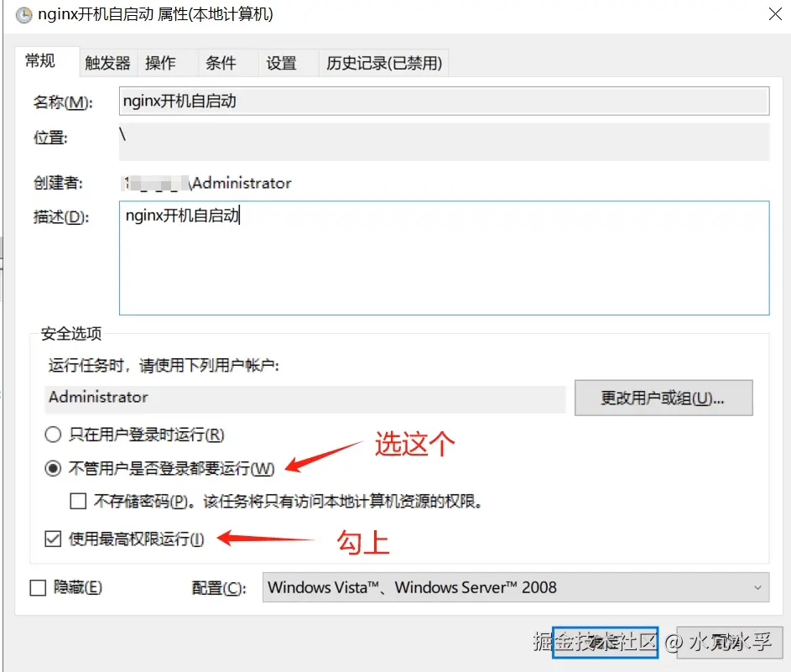
Task: Open the 触发器 tab
Action: tap(107, 63)
